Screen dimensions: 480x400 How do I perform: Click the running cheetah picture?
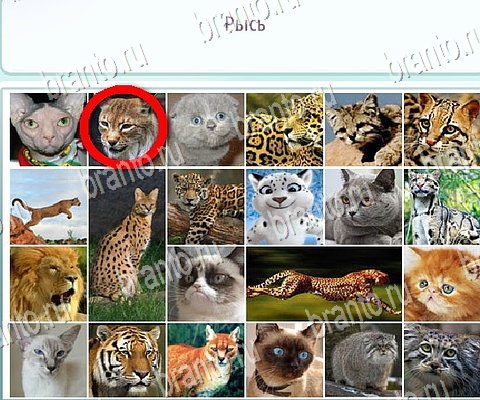click(x=324, y=284)
